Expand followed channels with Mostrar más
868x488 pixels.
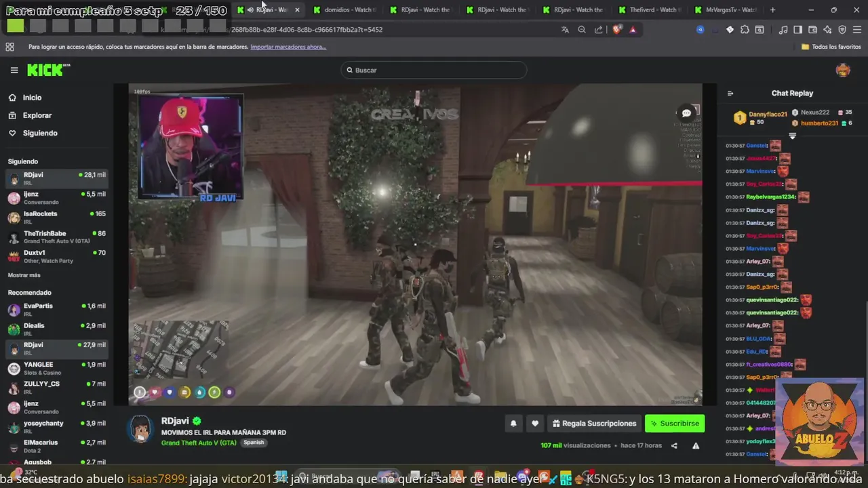point(24,275)
